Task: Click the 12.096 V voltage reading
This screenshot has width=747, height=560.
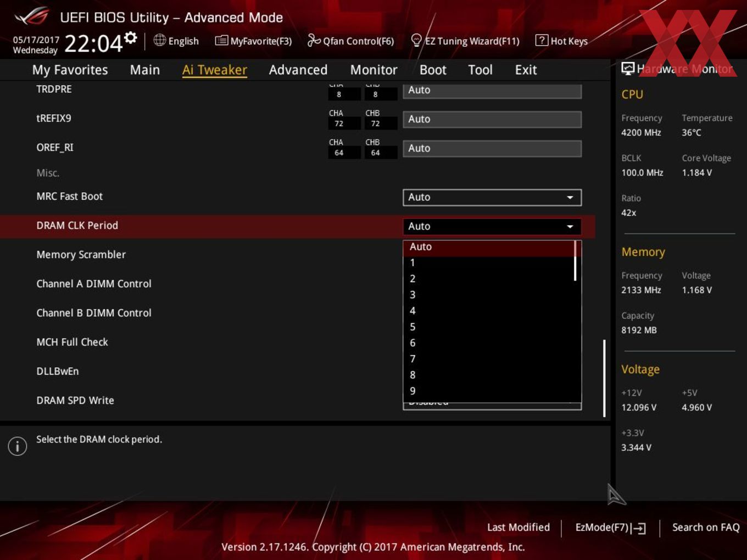Action: click(639, 407)
